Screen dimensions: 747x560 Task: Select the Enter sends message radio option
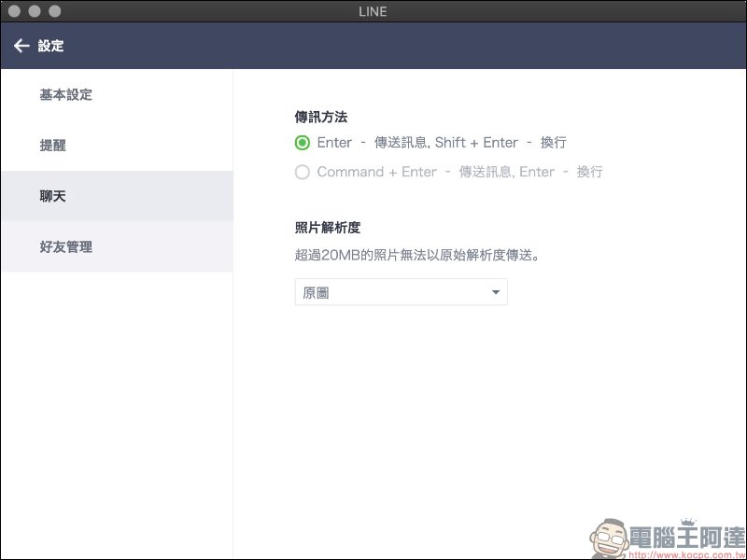(302, 143)
